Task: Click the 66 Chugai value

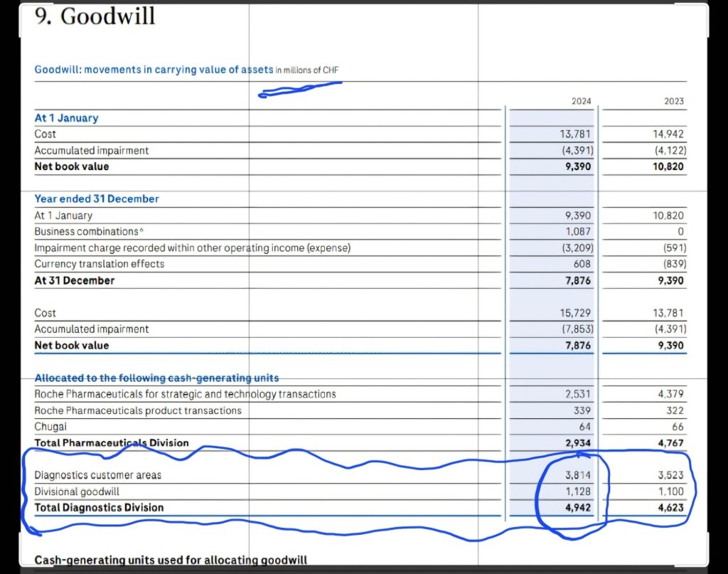Action: point(678,427)
